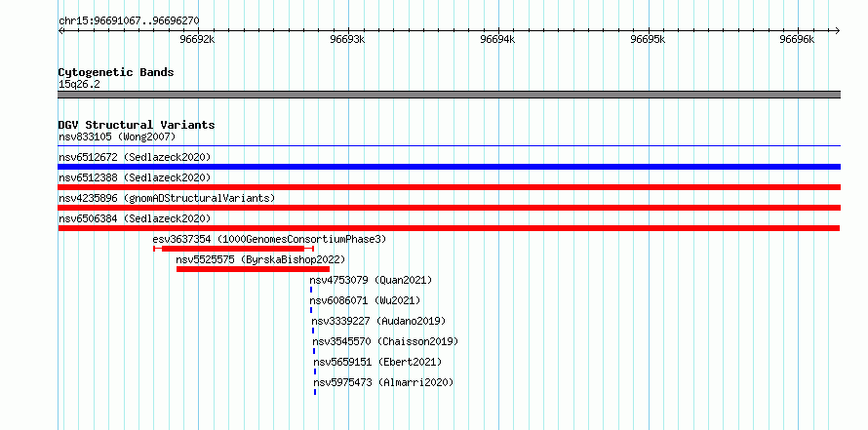The image size is (868, 430).
Task: Open nsv5659151 (Ebert2021) variant label
Action: coord(377,362)
